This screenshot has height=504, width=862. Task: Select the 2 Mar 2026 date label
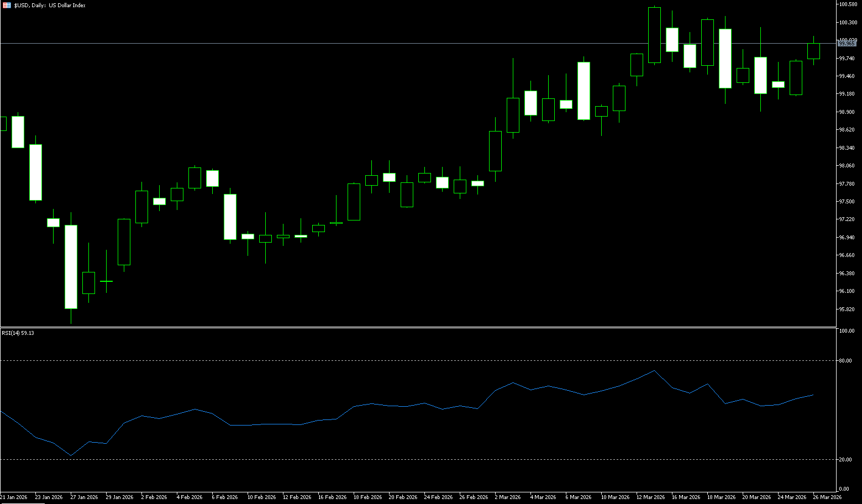(507, 497)
